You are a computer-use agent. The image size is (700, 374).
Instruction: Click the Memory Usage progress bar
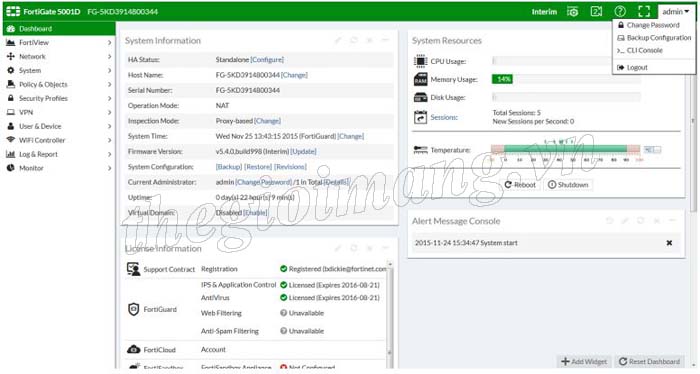566,79
